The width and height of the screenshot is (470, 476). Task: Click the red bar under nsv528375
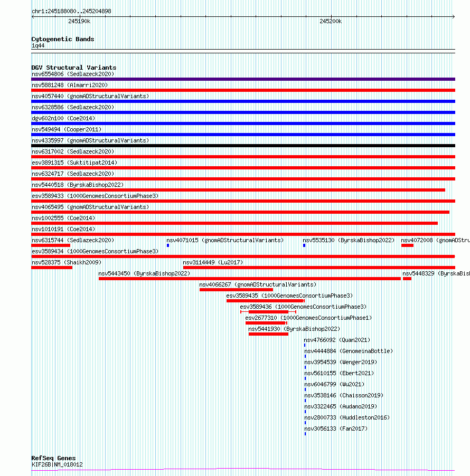pyautogui.click(x=52, y=268)
